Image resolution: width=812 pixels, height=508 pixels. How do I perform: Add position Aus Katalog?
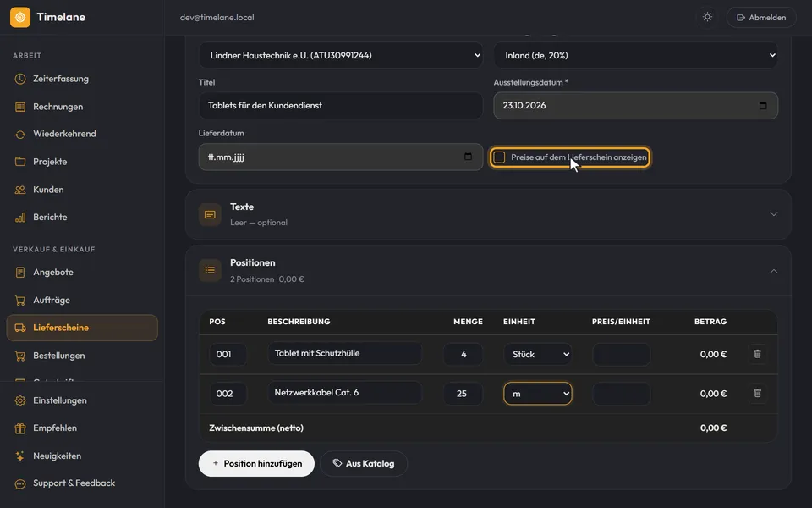tap(364, 463)
